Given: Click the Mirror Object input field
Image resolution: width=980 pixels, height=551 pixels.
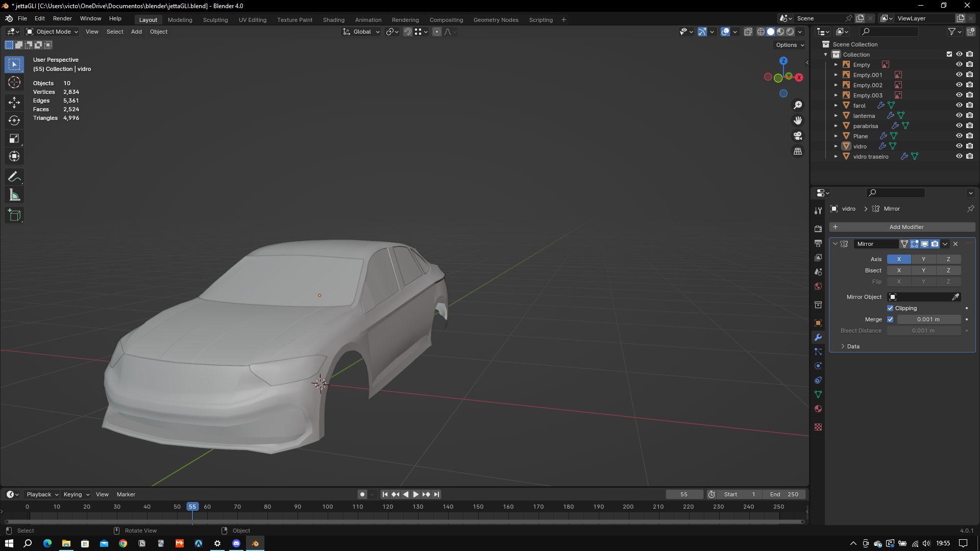Looking at the screenshot, I should pos(920,297).
